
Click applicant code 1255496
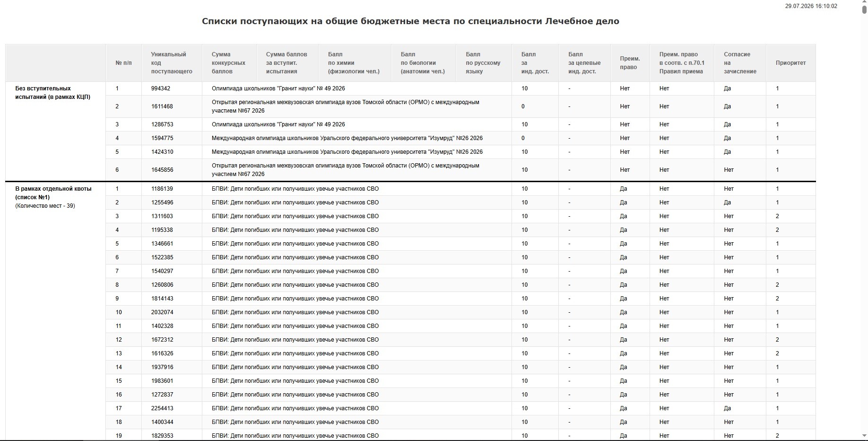pyautogui.click(x=162, y=203)
